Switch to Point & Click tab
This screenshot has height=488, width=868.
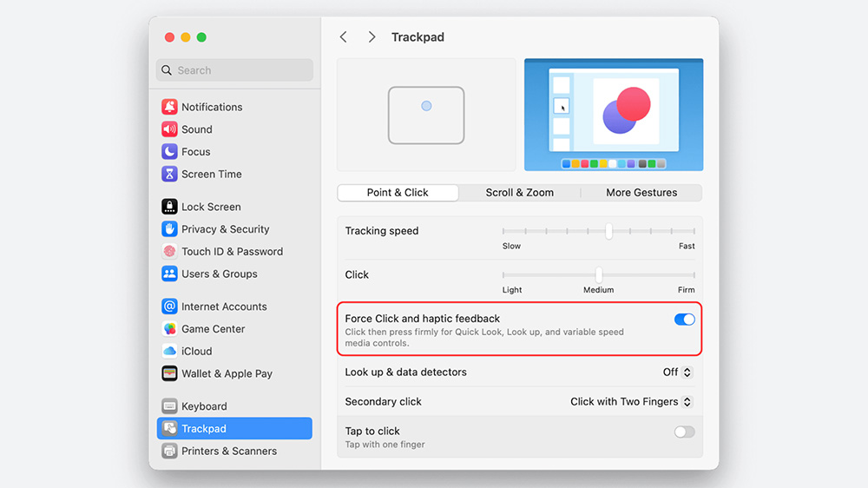(398, 193)
